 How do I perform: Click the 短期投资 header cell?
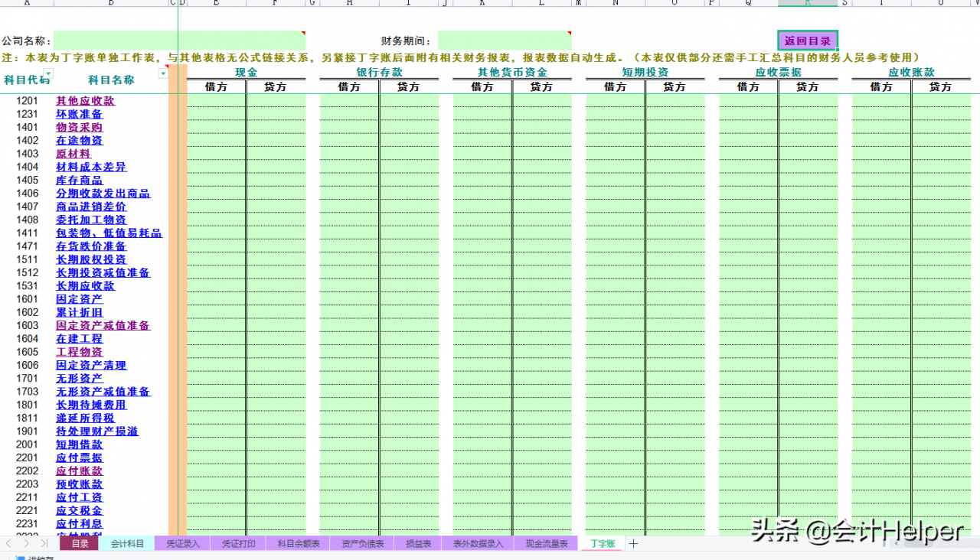point(645,73)
